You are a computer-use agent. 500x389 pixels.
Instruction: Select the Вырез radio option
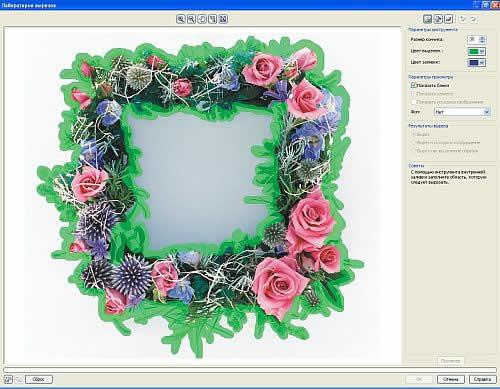tap(414, 134)
